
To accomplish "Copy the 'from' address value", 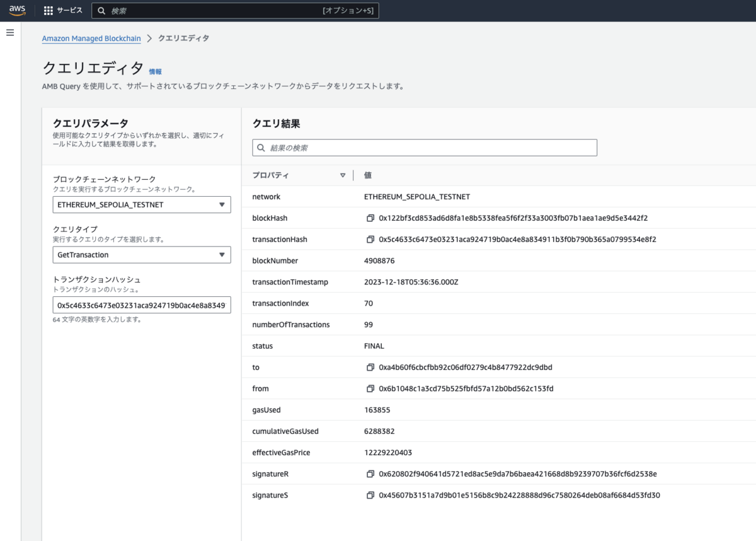I will pos(370,388).
